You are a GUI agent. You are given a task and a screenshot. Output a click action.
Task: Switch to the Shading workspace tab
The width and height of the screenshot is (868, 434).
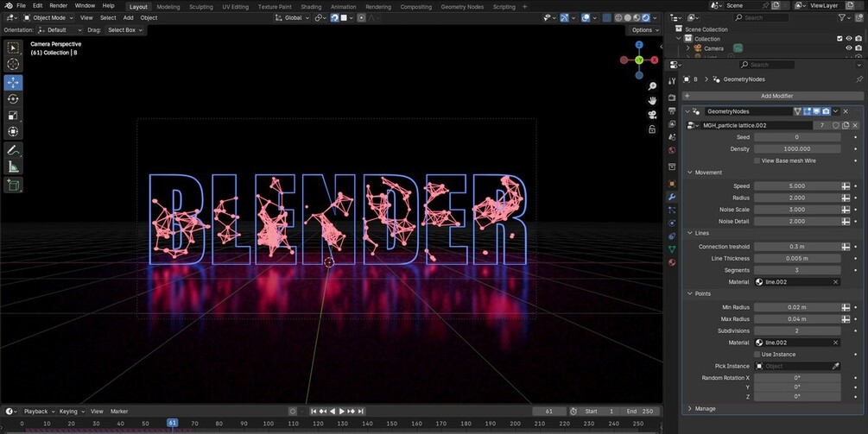[311, 7]
